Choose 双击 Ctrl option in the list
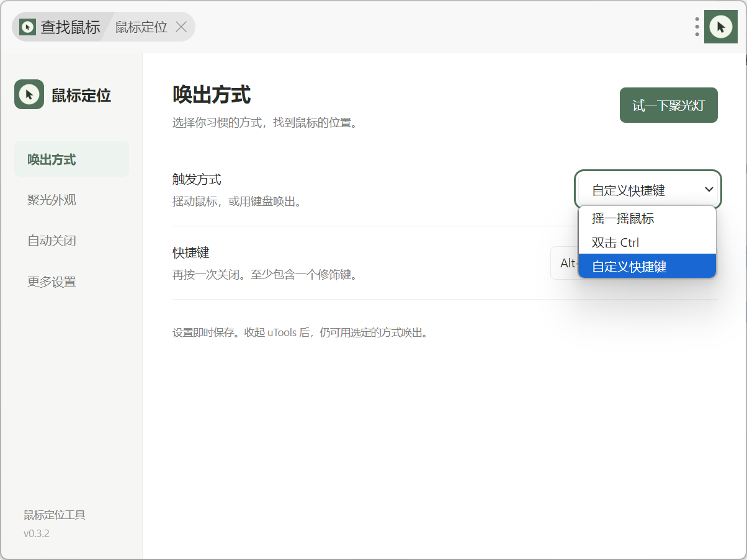747x560 pixels. [647, 242]
